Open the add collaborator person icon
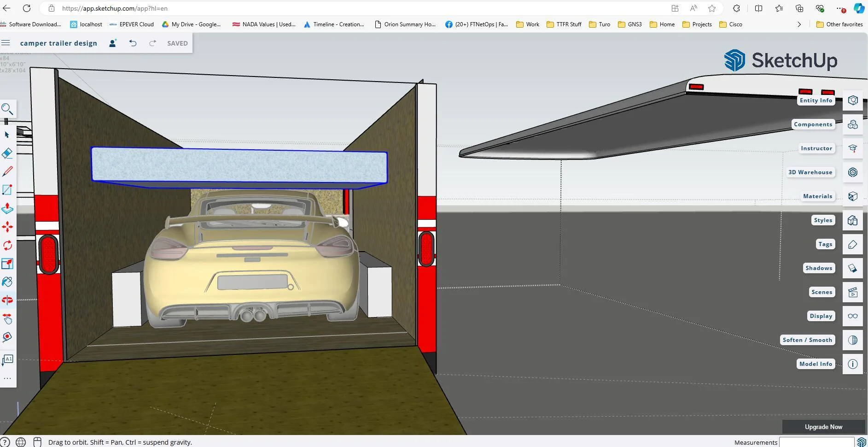Screen dimensions: 868x447 pos(113,43)
